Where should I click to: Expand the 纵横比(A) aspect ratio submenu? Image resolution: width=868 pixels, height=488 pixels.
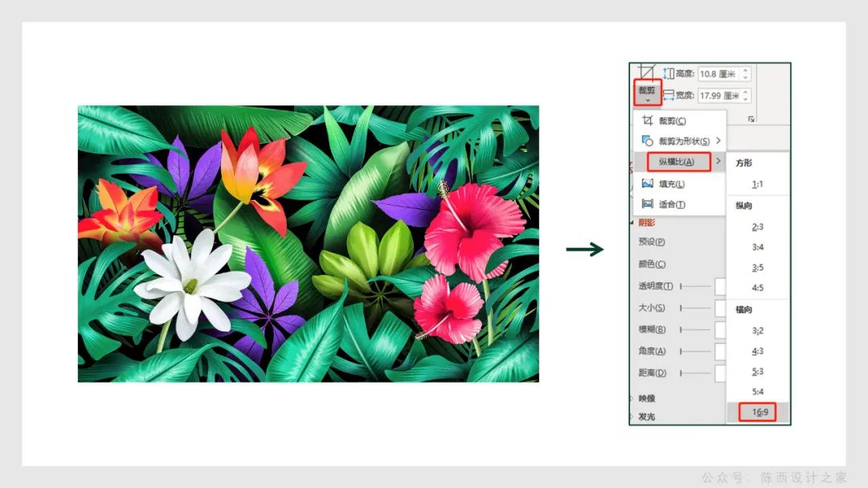[679, 162]
